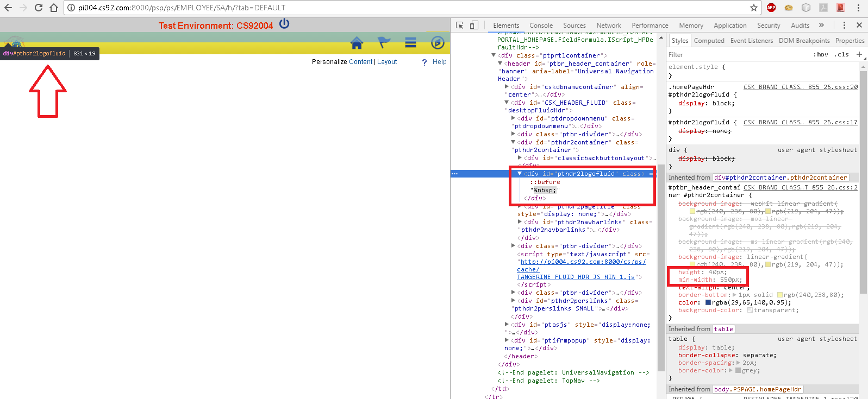Open Chrome's three-dot menu
The height and width of the screenshot is (399, 868).
click(x=858, y=8)
